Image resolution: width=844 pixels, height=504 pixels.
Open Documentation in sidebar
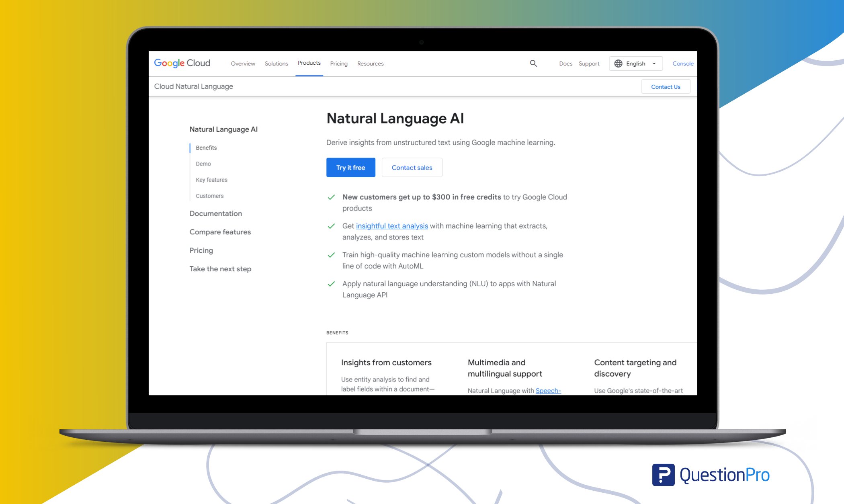pos(215,213)
